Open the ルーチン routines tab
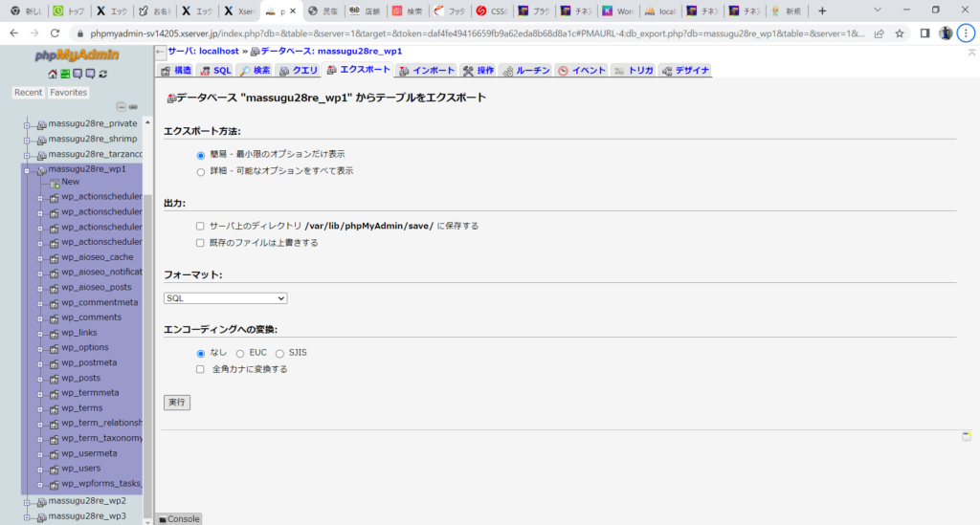 [x=525, y=71]
